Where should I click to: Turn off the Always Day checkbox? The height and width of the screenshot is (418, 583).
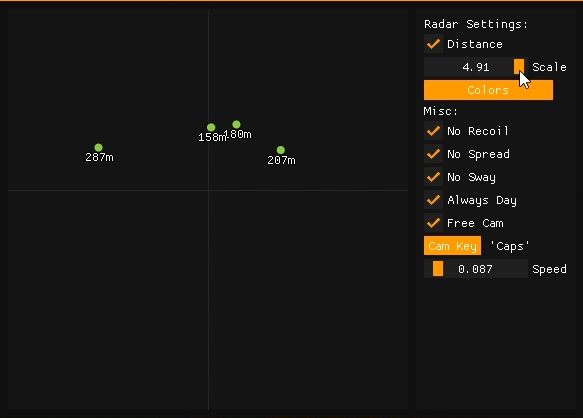click(434, 200)
